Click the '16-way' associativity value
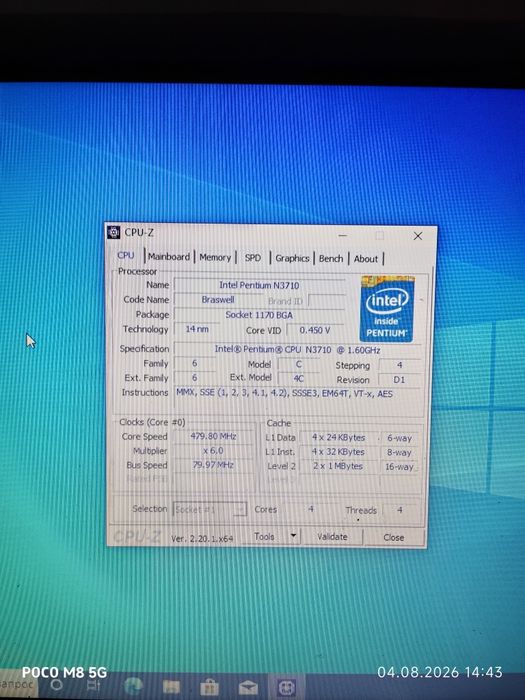Image resolution: width=525 pixels, height=700 pixels. (x=400, y=467)
